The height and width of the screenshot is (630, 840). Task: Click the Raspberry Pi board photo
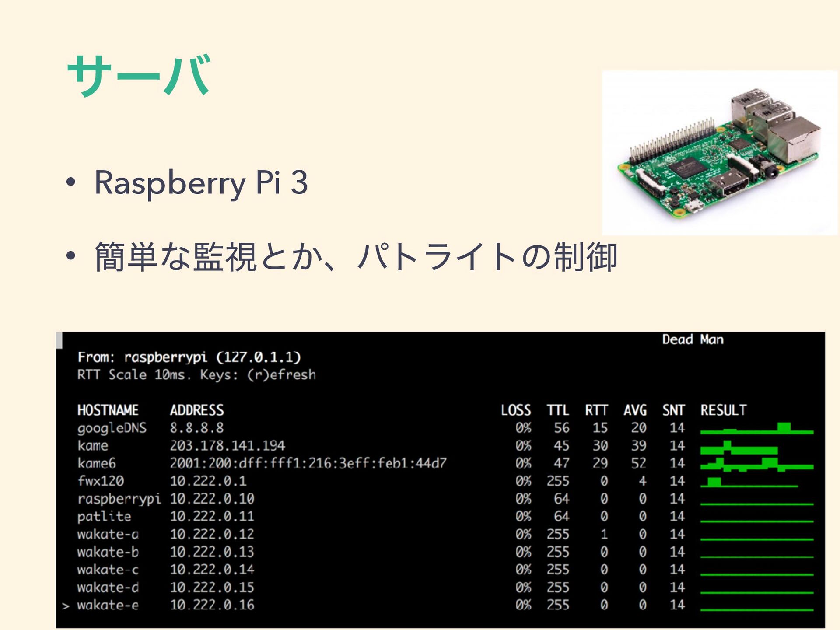pos(720,153)
